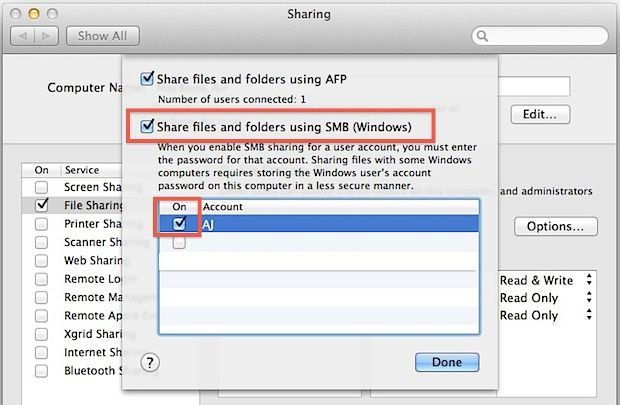Screen dimensions: 620x405
Task: Enable the Screen Sharing service
Action: pyautogui.click(x=41, y=187)
